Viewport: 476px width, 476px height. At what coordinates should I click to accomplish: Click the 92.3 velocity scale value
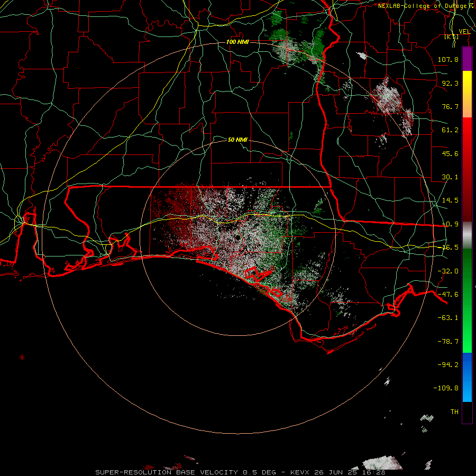[x=450, y=83]
